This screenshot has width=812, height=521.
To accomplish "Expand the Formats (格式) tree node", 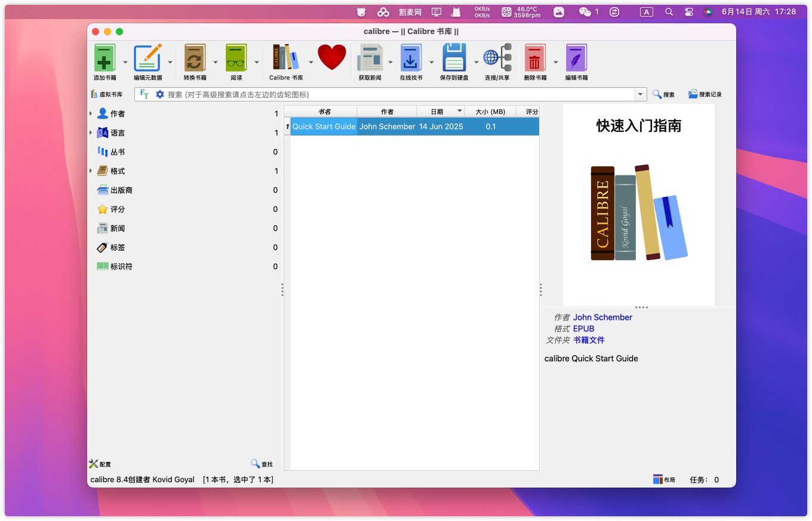I will pyautogui.click(x=91, y=171).
